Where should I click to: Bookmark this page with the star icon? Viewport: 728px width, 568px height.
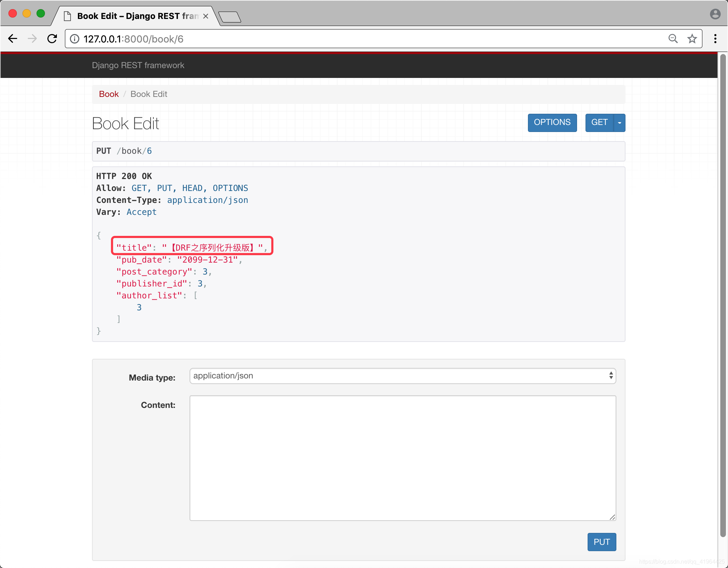click(x=692, y=39)
